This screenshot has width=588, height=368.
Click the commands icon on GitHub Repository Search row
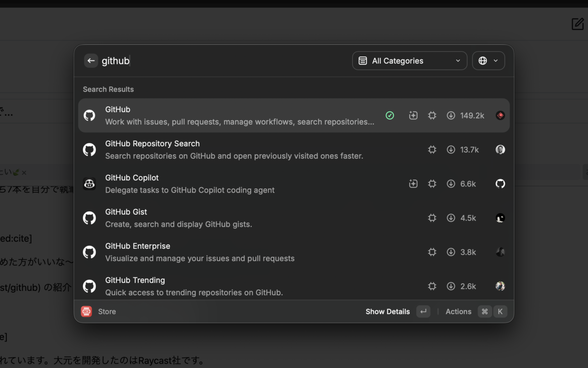click(x=432, y=150)
